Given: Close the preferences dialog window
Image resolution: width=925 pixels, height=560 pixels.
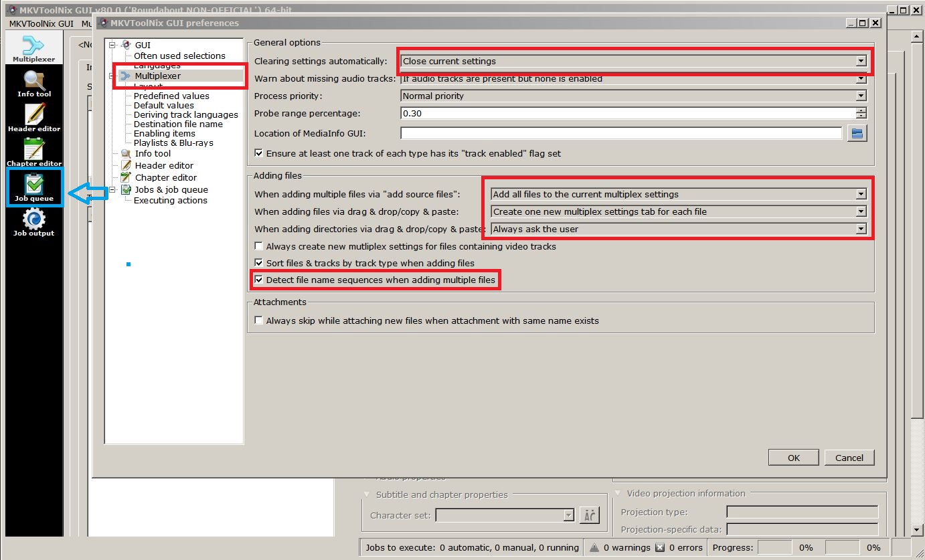Looking at the screenshot, I should point(875,23).
